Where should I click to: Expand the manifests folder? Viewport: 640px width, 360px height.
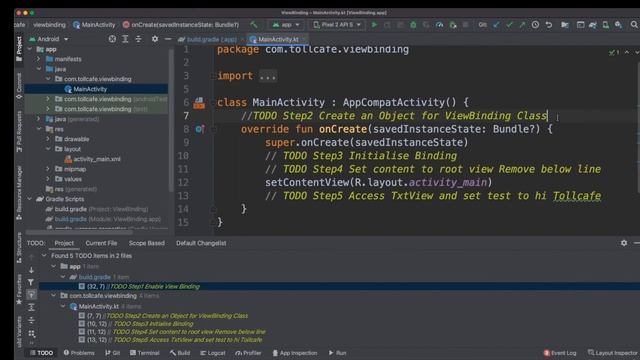coord(39,59)
